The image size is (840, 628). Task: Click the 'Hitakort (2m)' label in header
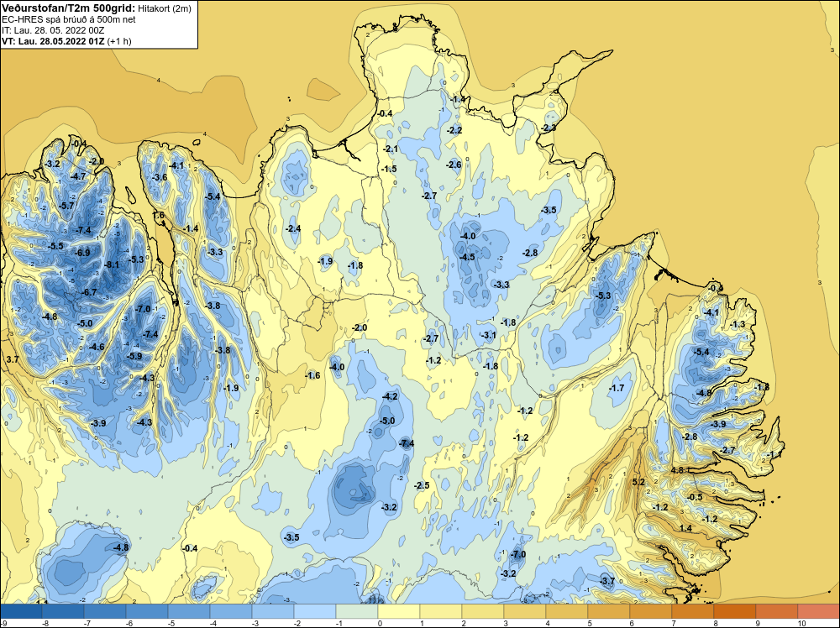164,8
